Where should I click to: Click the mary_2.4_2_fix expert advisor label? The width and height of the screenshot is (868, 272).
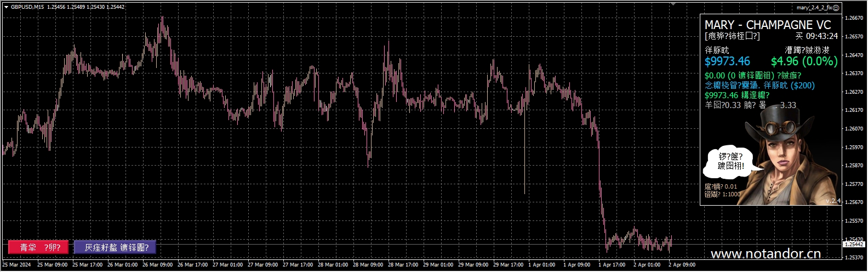point(814,8)
